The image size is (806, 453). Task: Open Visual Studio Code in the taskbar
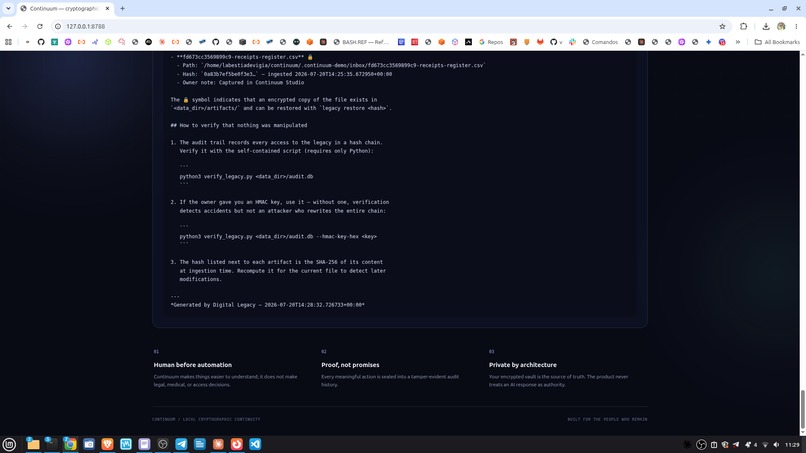click(x=255, y=444)
